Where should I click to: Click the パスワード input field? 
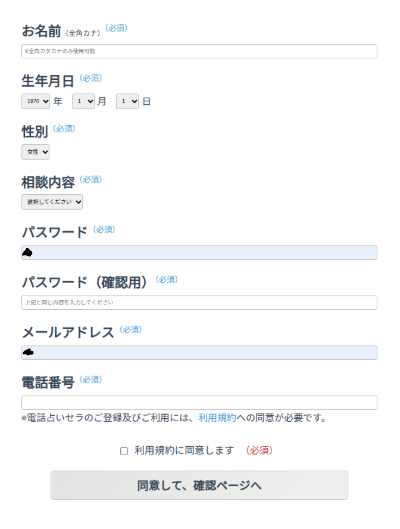tap(199, 252)
